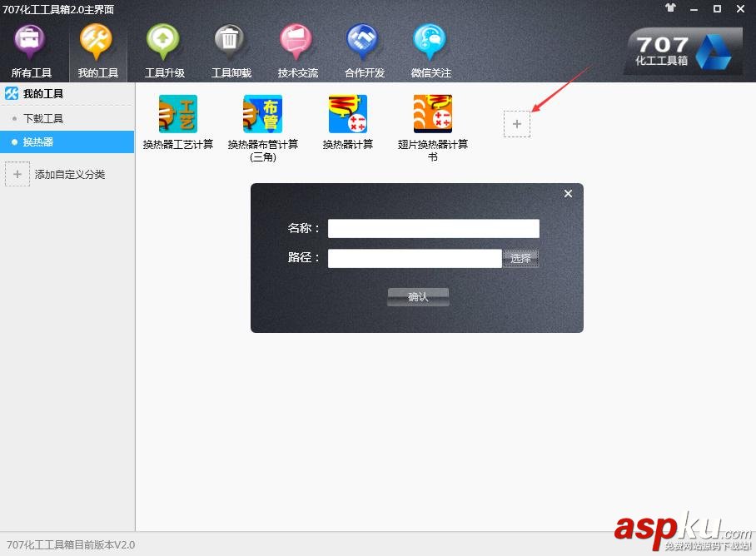The height and width of the screenshot is (556, 756).
Task: Click the 707 化工工具箱 logo
Action: tap(683, 52)
